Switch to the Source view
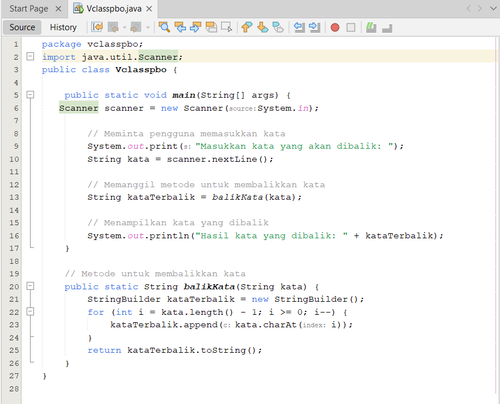 coord(22,27)
